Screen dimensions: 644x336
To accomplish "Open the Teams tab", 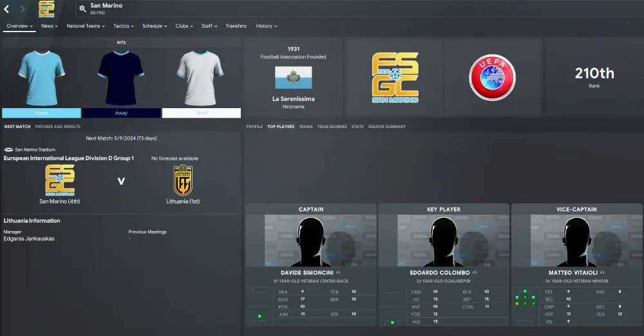I will click(x=305, y=127).
